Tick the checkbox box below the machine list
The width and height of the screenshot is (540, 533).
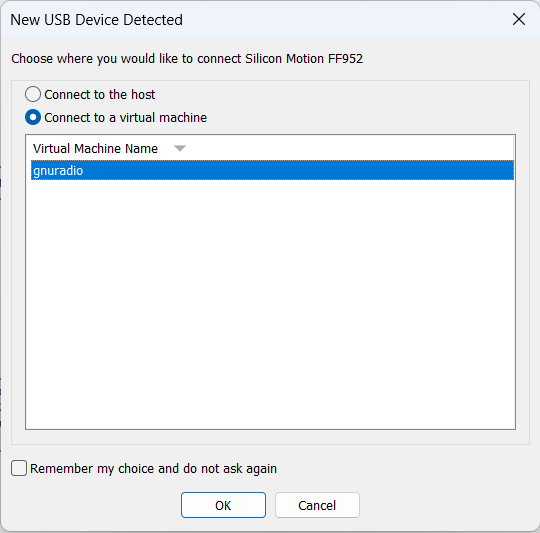click(19, 468)
